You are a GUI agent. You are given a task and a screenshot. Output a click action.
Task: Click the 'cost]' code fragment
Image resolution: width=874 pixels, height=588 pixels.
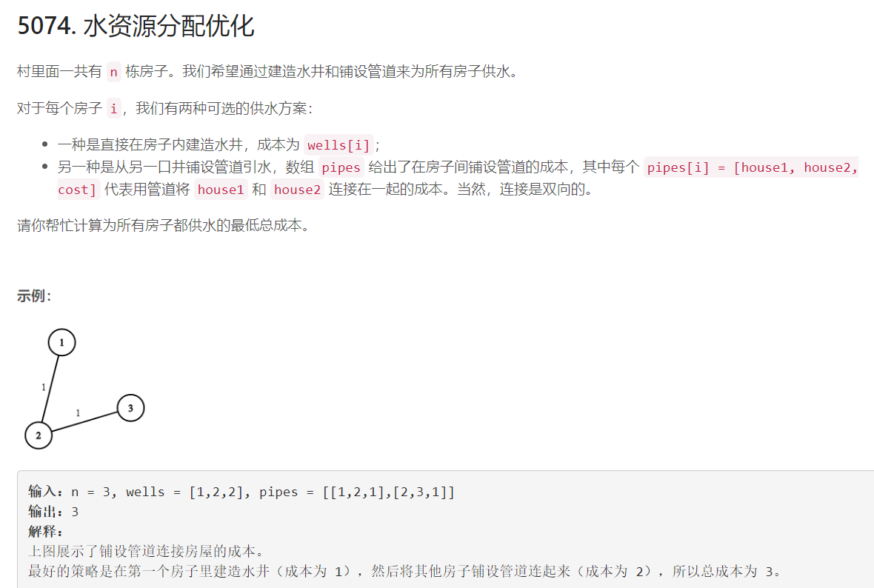click(78, 190)
